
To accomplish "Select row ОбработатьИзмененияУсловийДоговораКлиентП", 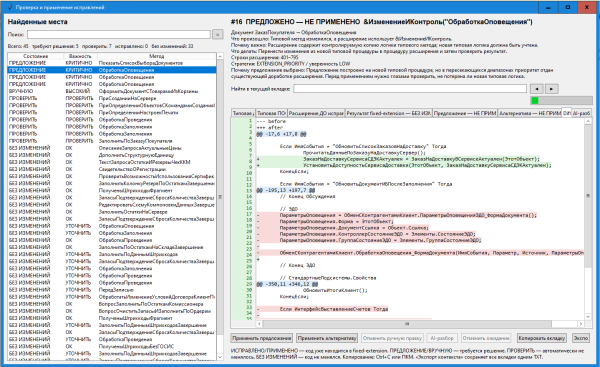I will 112,297.
